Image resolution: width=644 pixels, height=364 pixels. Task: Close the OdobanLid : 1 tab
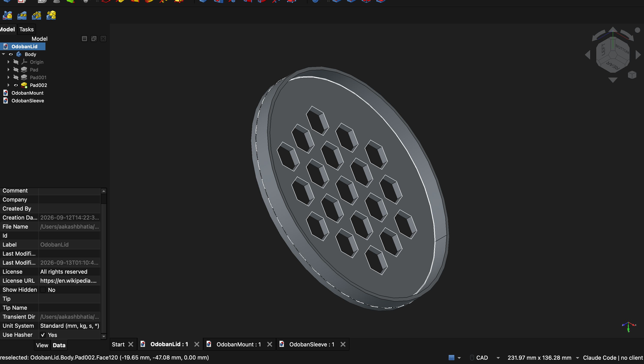click(x=197, y=344)
